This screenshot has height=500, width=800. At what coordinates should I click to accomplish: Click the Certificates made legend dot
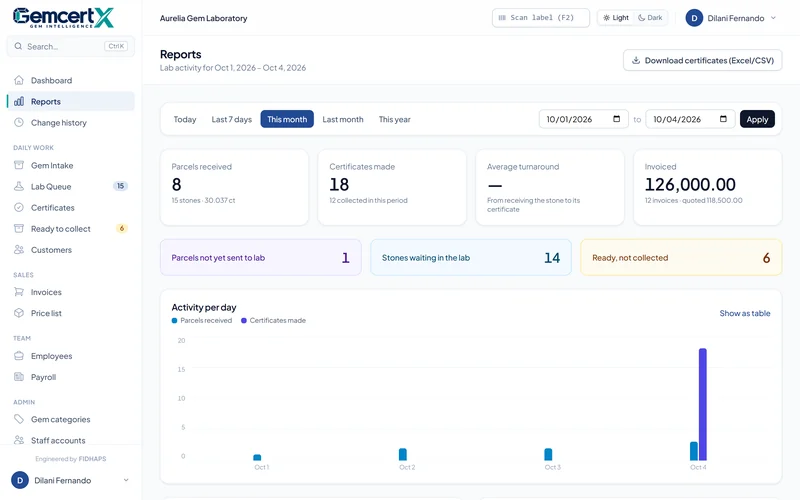coord(244,320)
